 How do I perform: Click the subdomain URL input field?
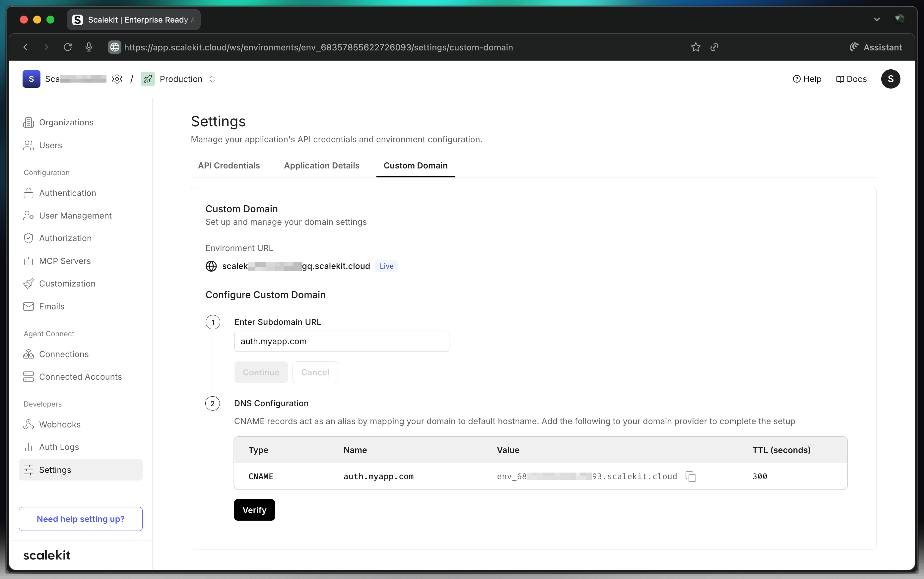point(341,341)
